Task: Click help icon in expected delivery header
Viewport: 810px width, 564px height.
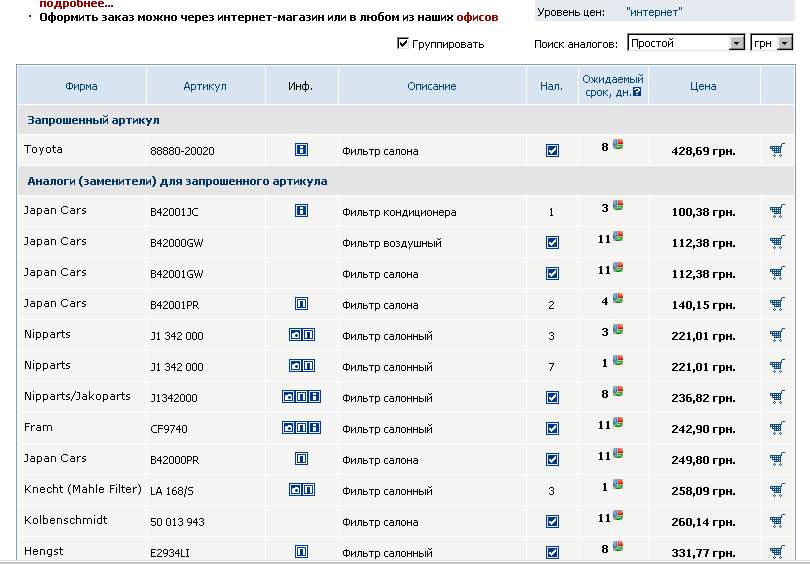Action: click(637, 93)
